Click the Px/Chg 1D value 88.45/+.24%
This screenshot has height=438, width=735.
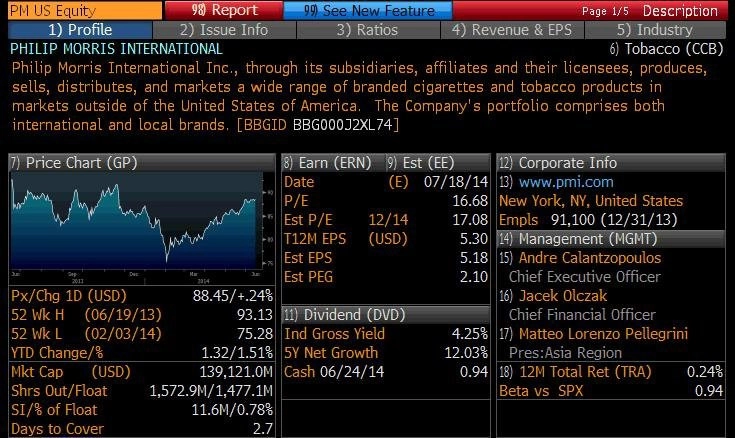232,296
